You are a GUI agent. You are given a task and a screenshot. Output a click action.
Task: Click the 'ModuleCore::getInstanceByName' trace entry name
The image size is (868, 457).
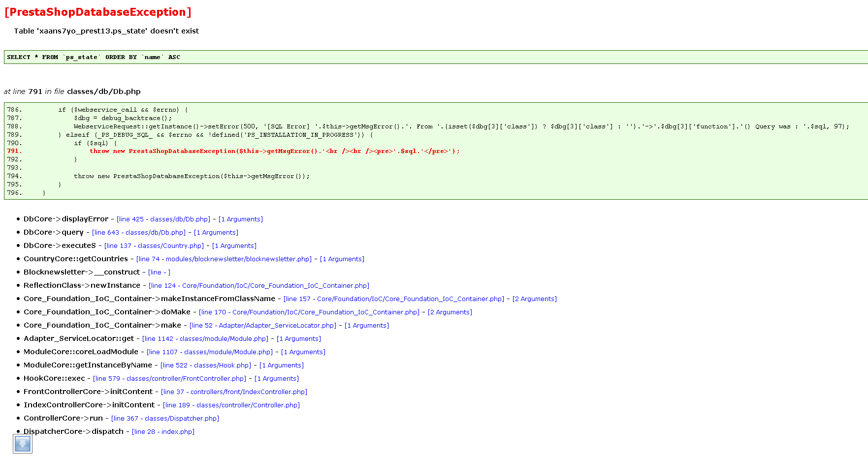pos(88,365)
